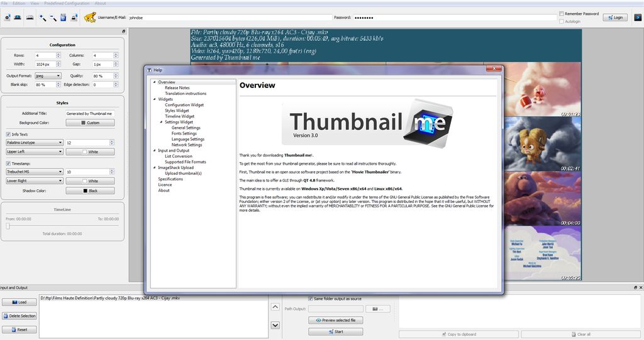This screenshot has height=340, width=644.
Task: Open the Shadow Color Black swatch
Action: tap(91, 191)
